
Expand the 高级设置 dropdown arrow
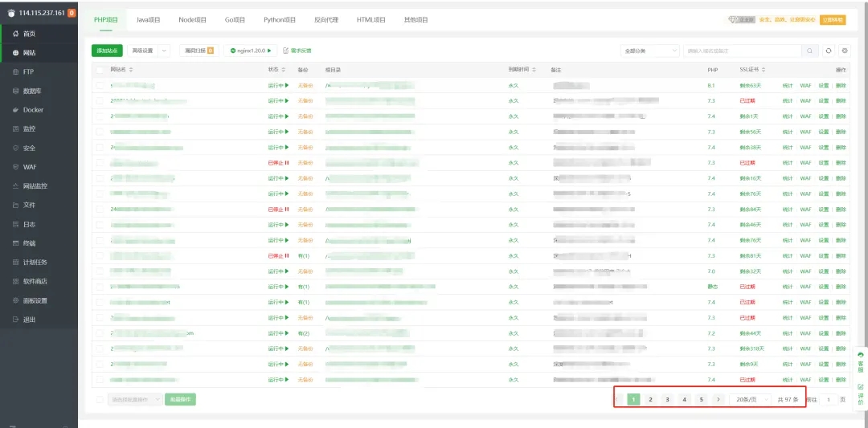[165, 51]
